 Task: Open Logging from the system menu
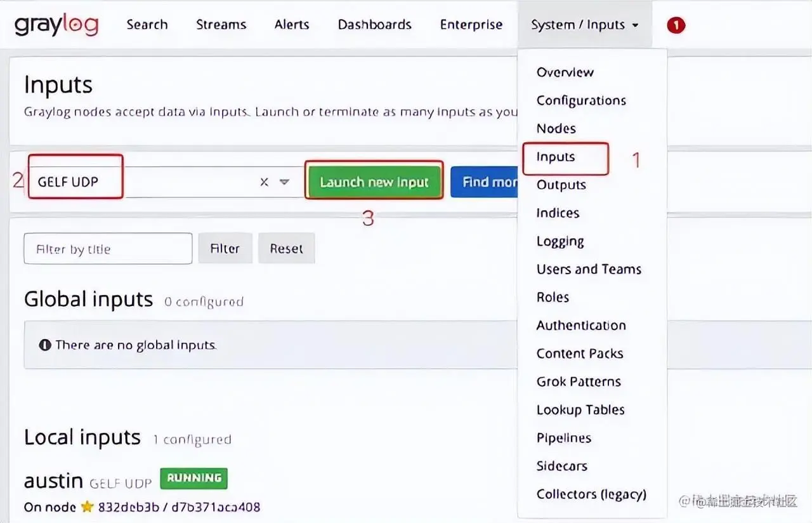tap(560, 241)
